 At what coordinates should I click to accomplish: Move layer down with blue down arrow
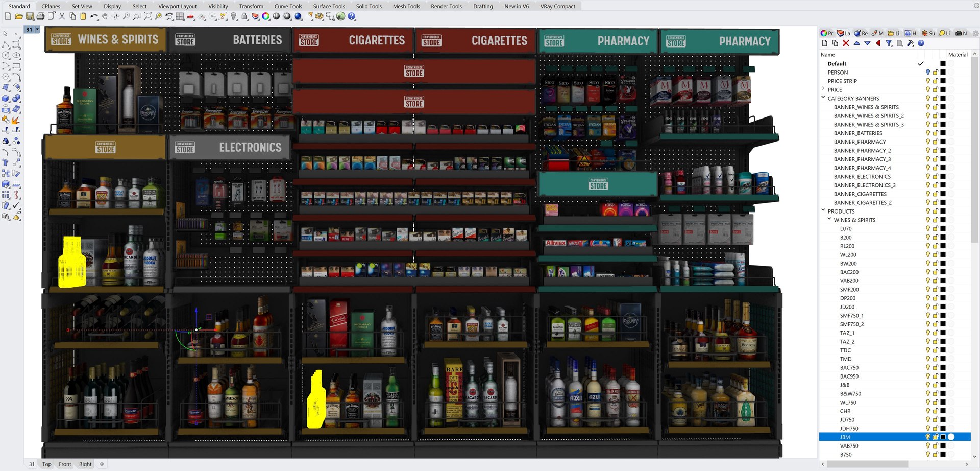tap(867, 43)
